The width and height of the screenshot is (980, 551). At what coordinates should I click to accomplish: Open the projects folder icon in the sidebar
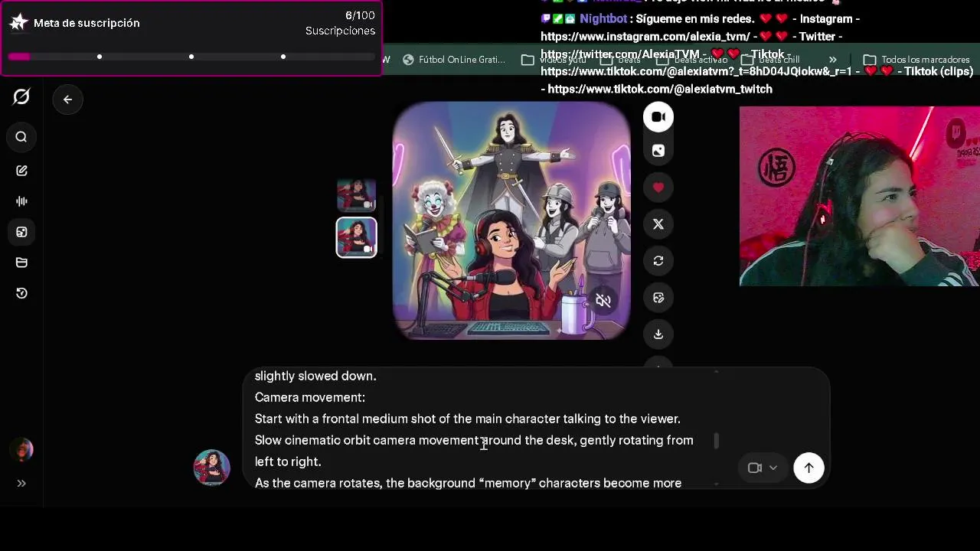tap(21, 262)
